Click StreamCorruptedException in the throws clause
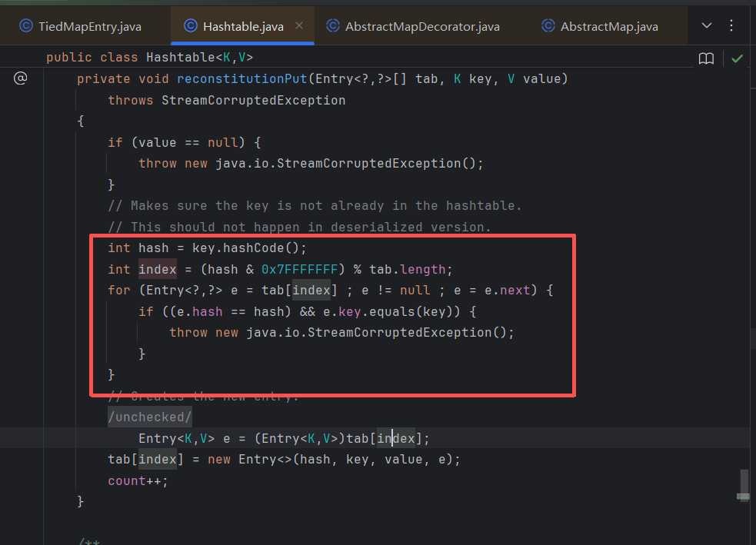Screen dimensions: 756x545 pos(253,101)
